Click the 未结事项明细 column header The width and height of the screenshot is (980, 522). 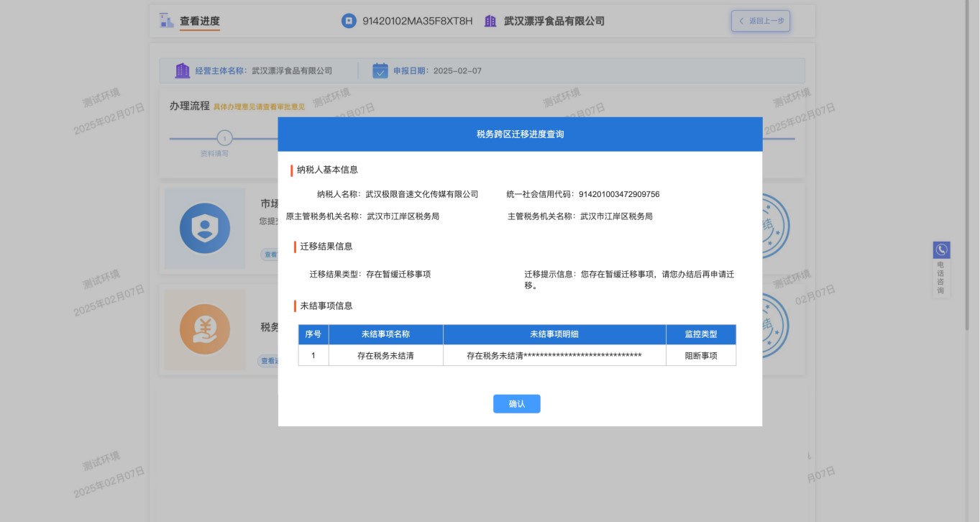554,334
